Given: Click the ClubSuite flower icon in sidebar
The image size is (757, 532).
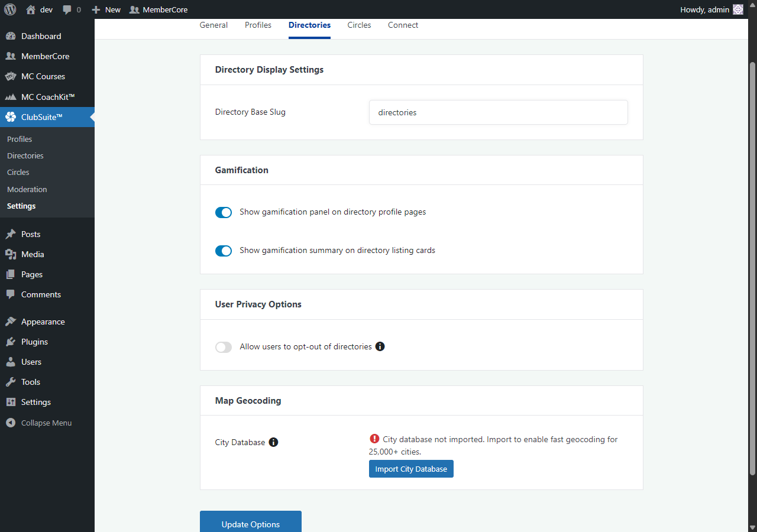Looking at the screenshot, I should point(11,117).
